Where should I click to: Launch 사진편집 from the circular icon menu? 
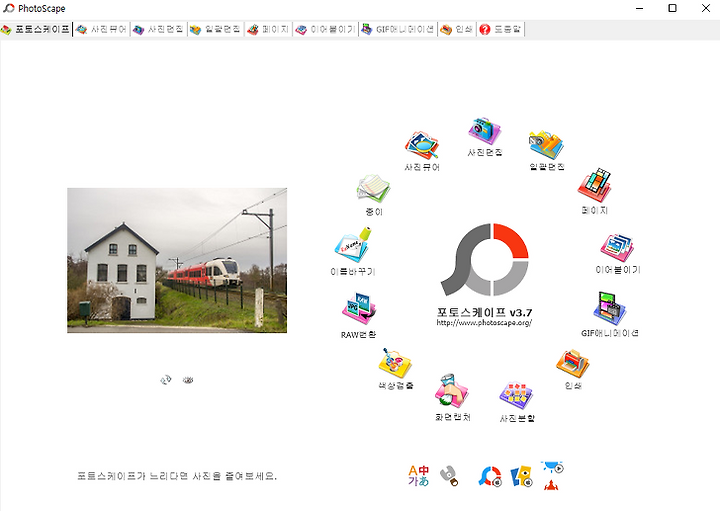(484, 131)
